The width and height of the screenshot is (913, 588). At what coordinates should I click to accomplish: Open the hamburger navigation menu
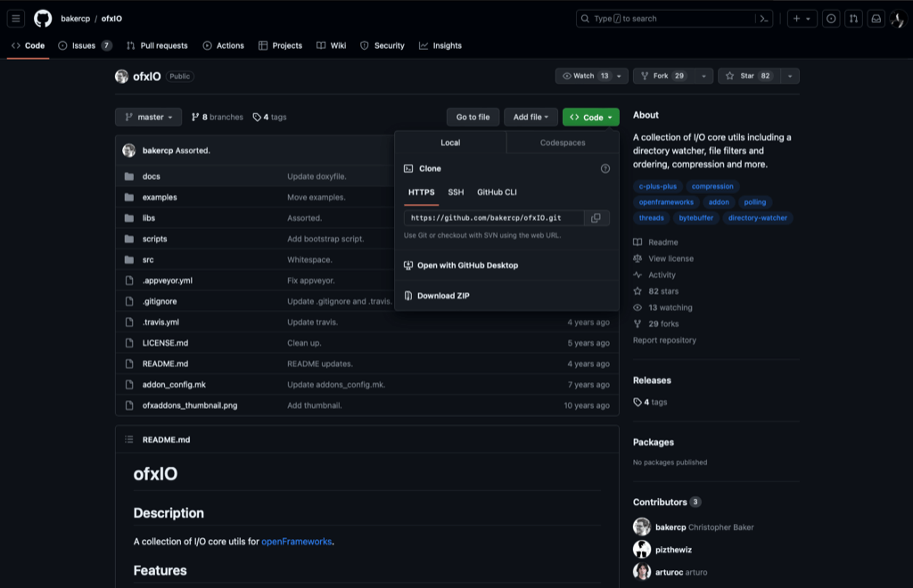click(16, 19)
